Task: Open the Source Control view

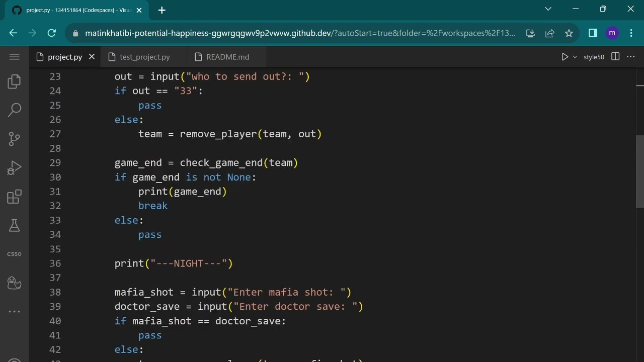Action: point(14,139)
